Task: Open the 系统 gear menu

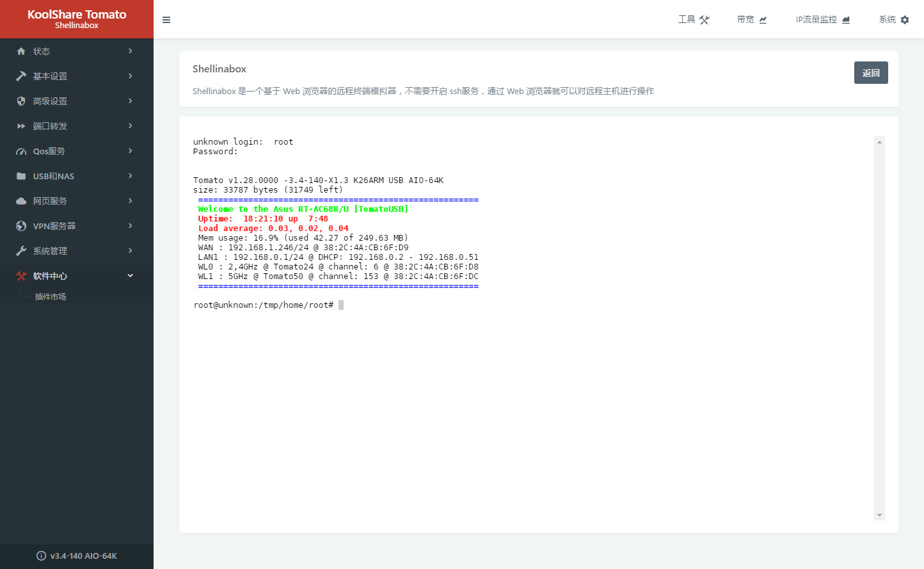Action: [893, 20]
